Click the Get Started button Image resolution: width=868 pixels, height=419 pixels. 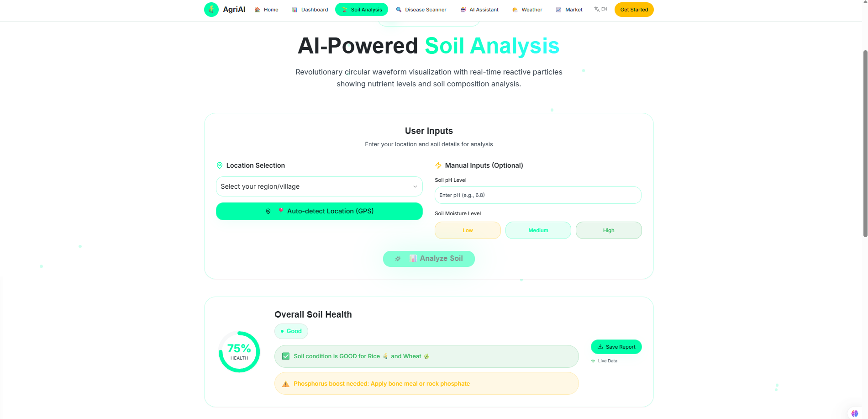tap(634, 10)
